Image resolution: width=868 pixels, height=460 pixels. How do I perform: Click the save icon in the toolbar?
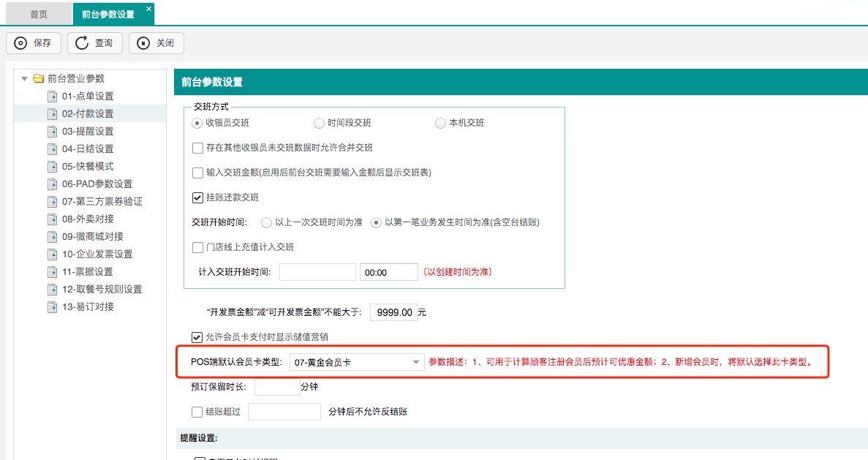pyautogui.click(x=20, y=43)
